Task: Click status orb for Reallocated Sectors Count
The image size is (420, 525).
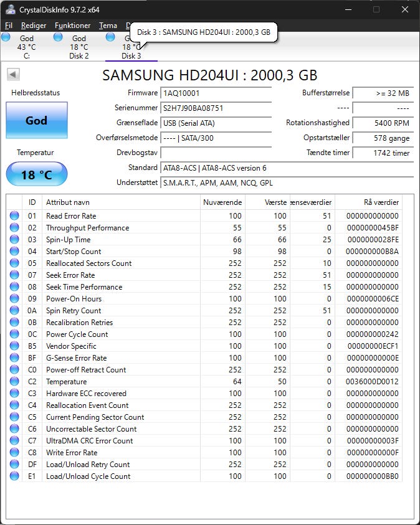Action: [x=14, y=263]
